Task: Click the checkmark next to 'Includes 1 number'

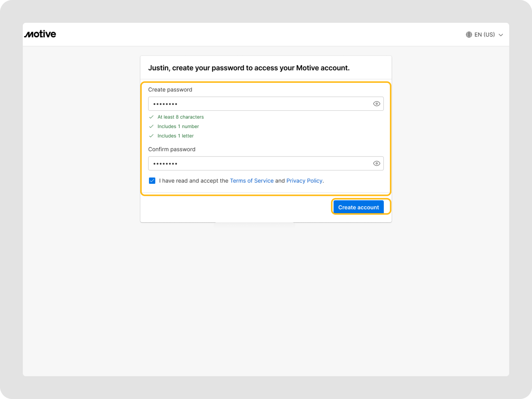Action: [151, 126]
